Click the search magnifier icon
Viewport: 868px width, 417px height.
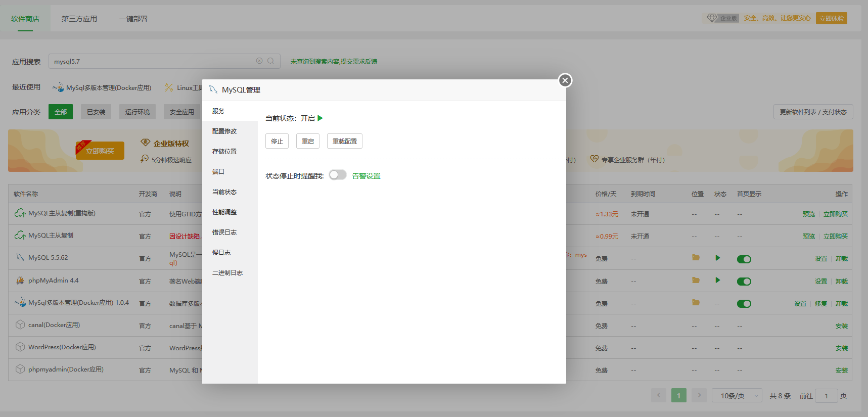pos(271,61)
